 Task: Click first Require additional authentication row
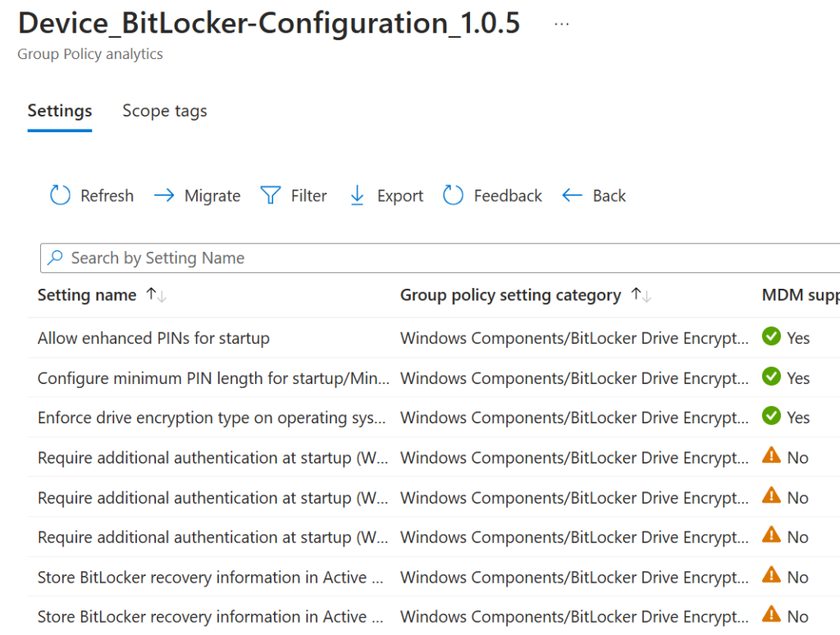(x=212, y=458)
